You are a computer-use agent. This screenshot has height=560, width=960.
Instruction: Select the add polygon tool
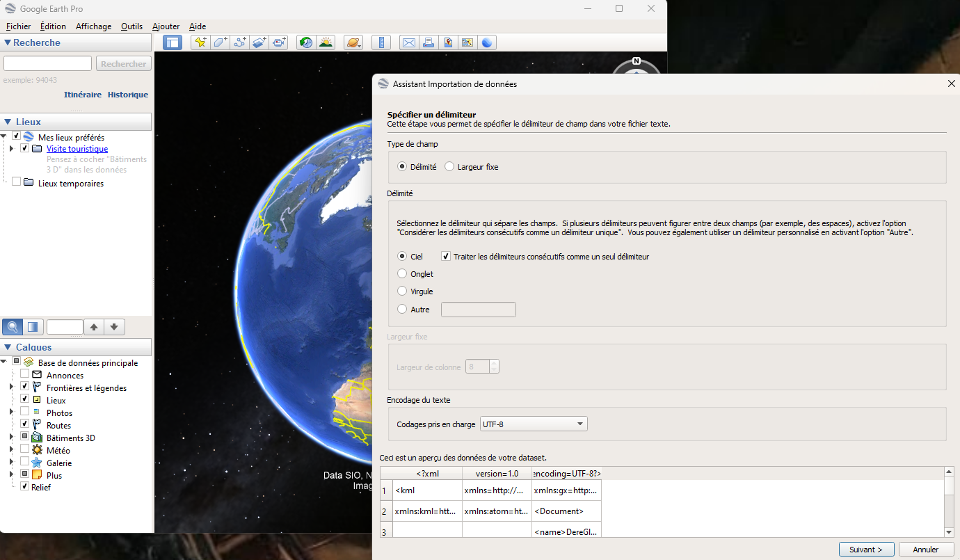coord(220,42)
